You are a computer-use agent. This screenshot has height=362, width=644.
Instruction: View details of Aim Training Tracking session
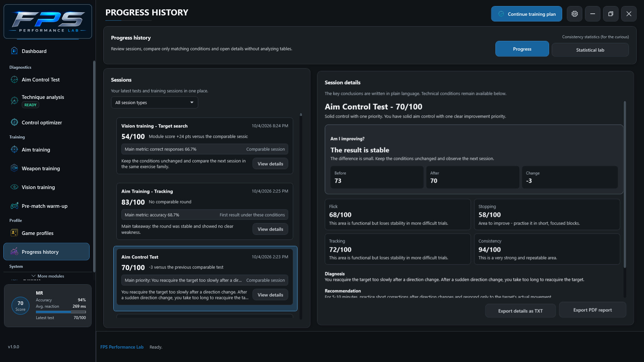point(270,229)
